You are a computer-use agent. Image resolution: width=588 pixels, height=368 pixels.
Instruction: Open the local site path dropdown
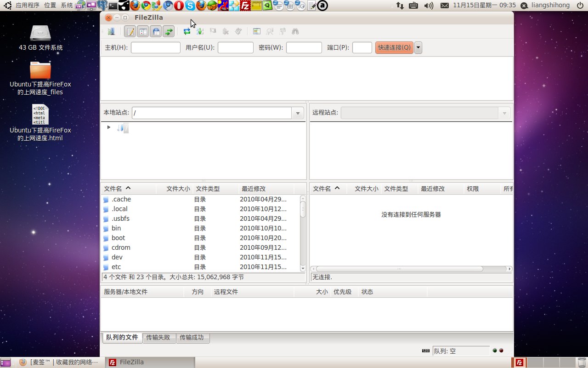(x=298, y=113)
